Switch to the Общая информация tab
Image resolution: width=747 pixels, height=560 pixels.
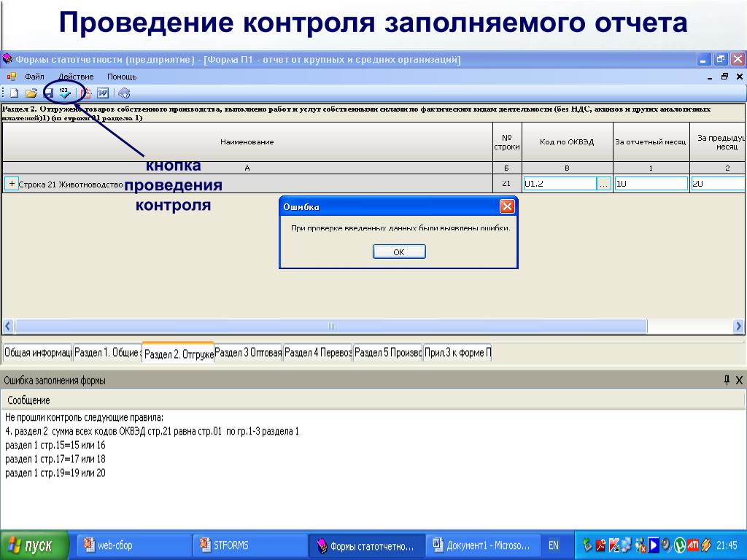coord(38,353)
